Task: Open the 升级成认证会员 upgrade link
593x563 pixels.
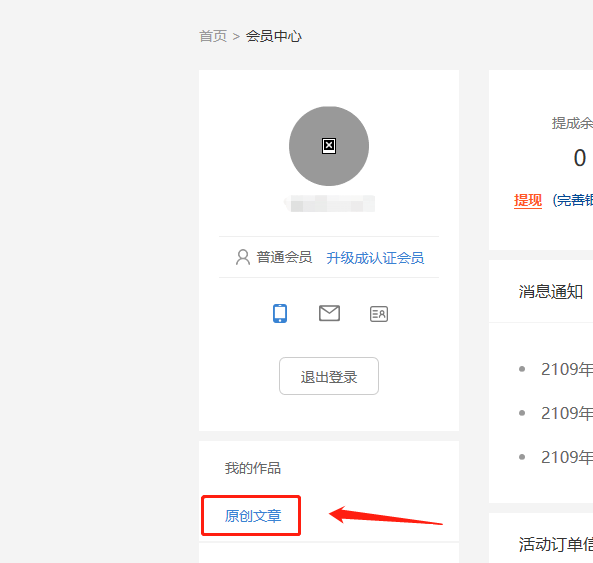Action: click(375, 258)
